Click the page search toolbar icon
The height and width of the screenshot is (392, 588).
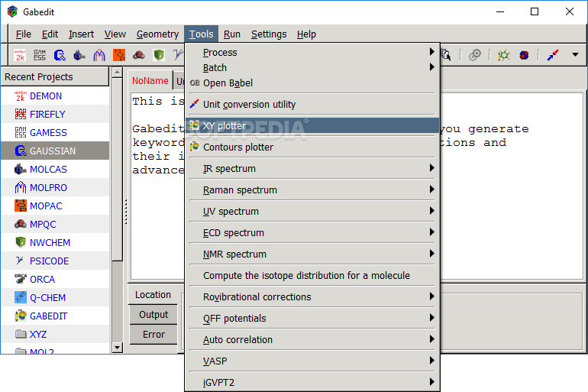point(446,55)
